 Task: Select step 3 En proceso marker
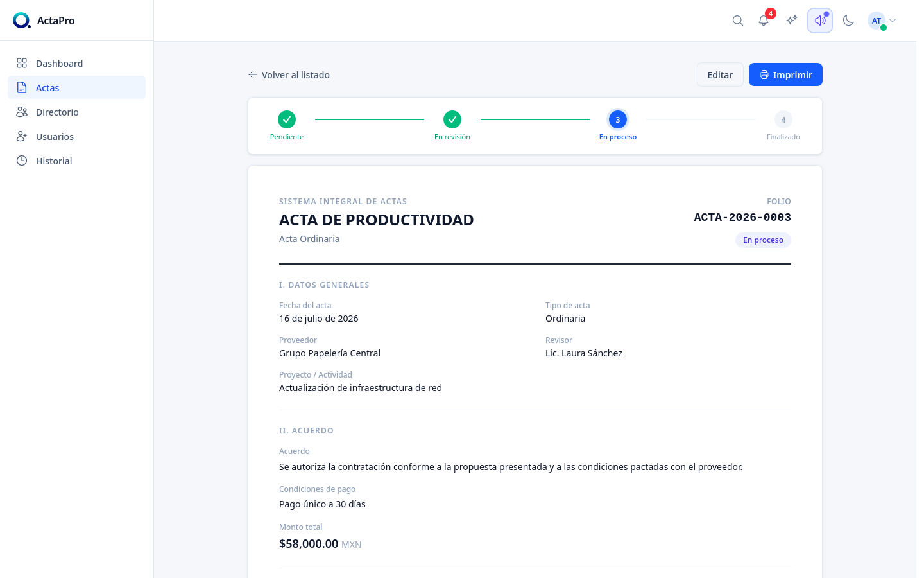[618, 119]
